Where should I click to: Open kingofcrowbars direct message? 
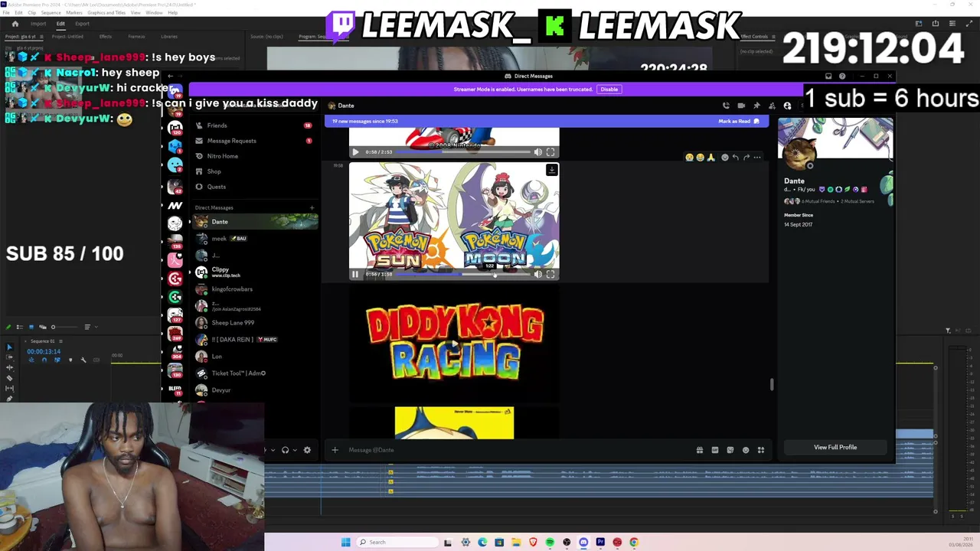click(x=255, y=289)
